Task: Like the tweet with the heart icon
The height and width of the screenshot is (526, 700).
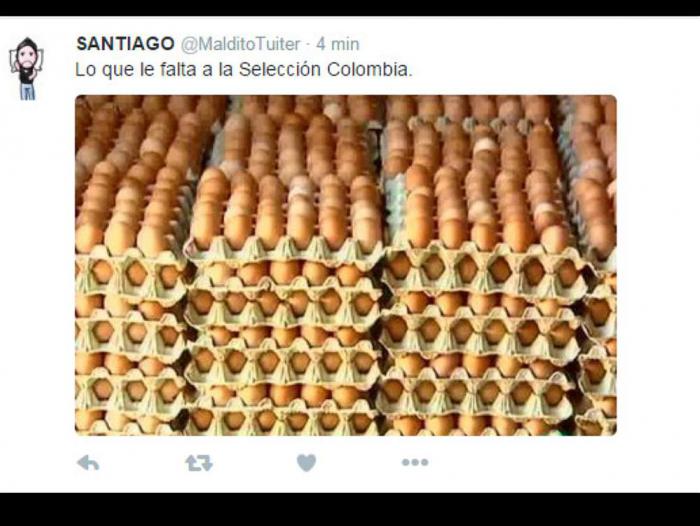Action: (x=306, y=462)
